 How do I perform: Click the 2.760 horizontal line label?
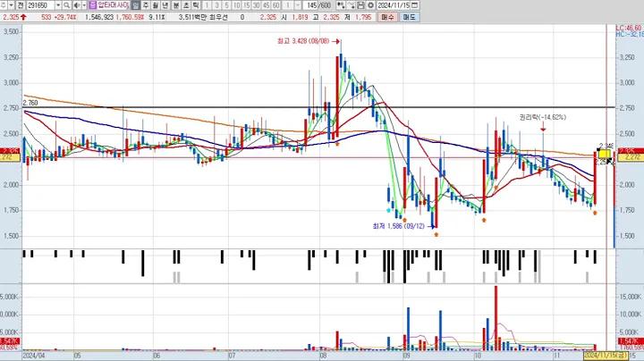[30, 103]
